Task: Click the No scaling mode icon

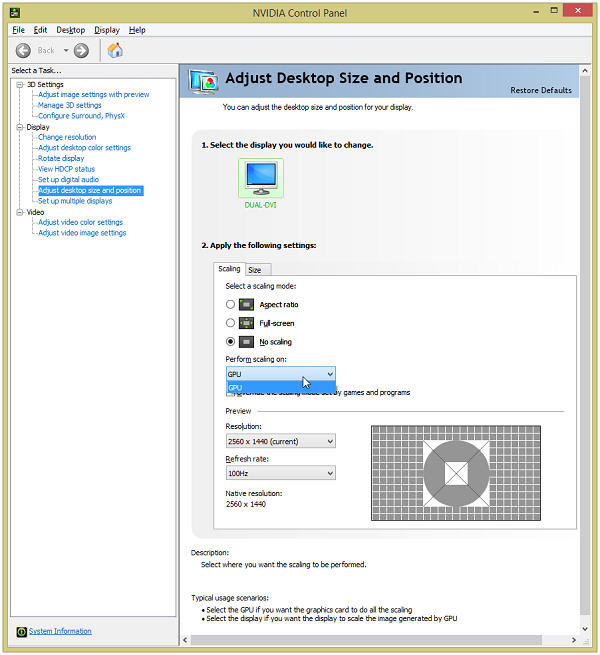Action: (x=246, y=342)
